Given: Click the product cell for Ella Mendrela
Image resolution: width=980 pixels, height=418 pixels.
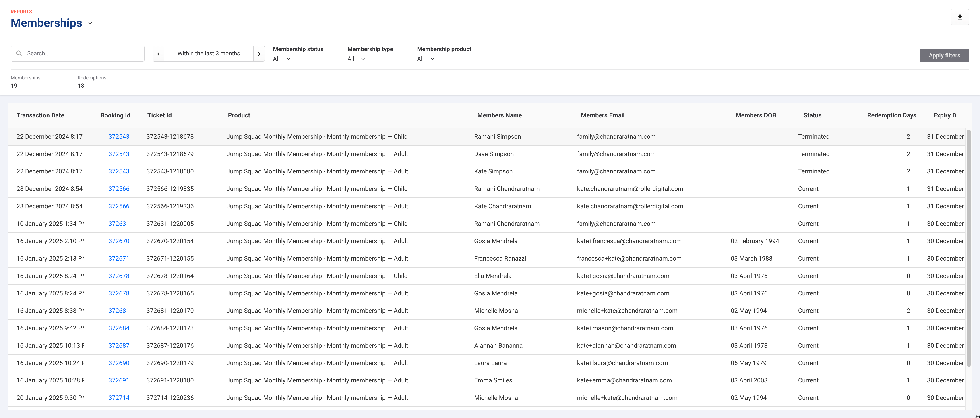Looking at the screenshot, I should pos(317,276).
